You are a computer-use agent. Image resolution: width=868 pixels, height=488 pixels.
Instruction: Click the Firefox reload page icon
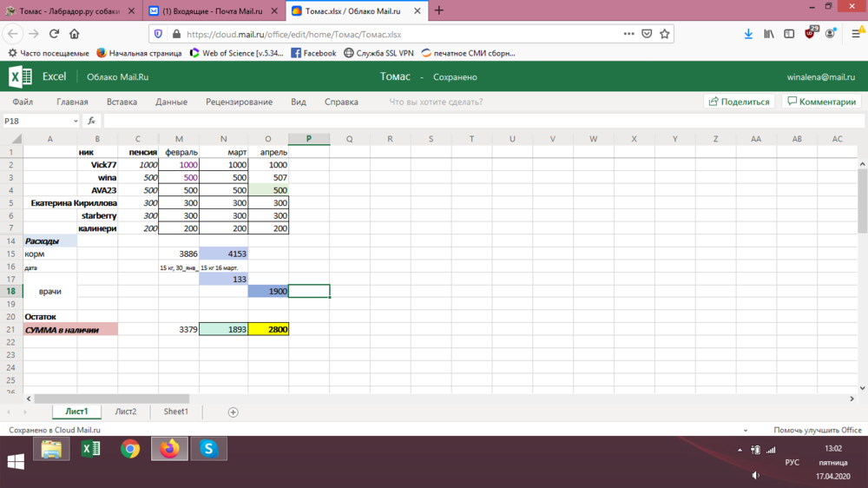coord(54,34)
